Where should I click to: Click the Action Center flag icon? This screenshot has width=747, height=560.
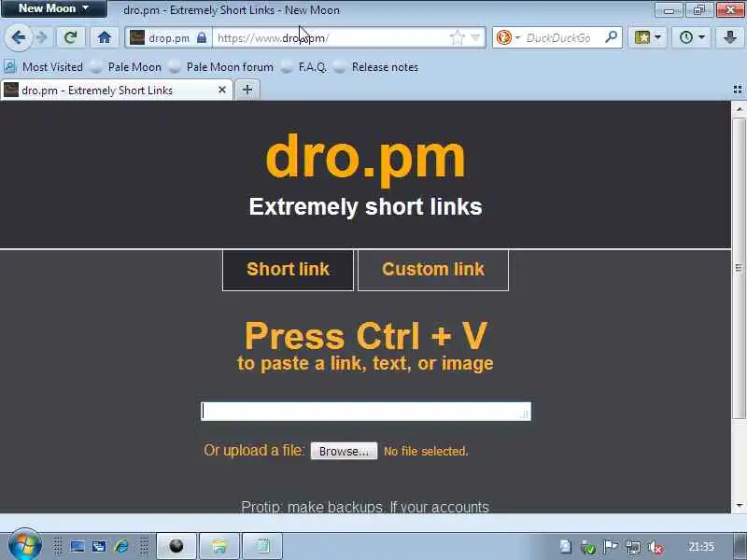[x=611, y=547]
